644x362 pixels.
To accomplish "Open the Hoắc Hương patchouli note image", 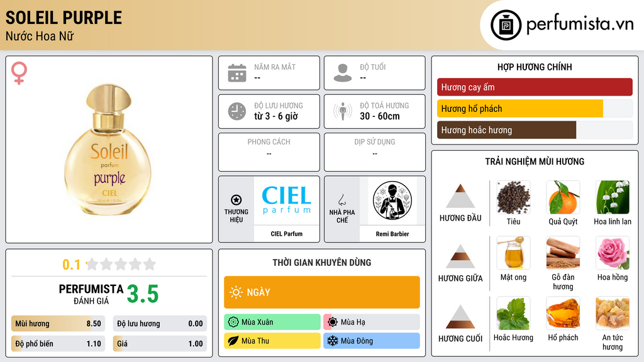I will [x=513, y=314].
